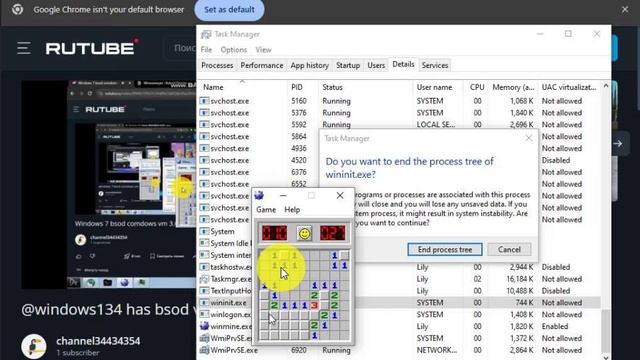Click the channel34434354 channel name

tap(98, 341)
